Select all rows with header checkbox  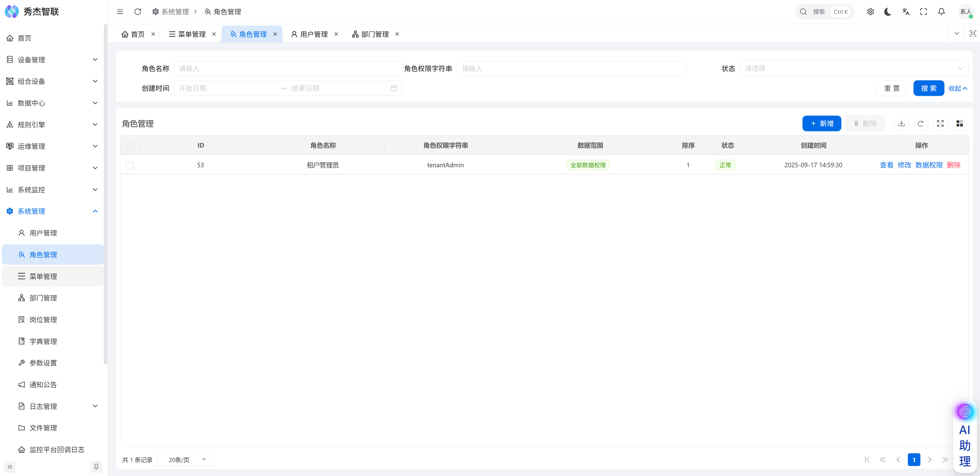(130, 145)
